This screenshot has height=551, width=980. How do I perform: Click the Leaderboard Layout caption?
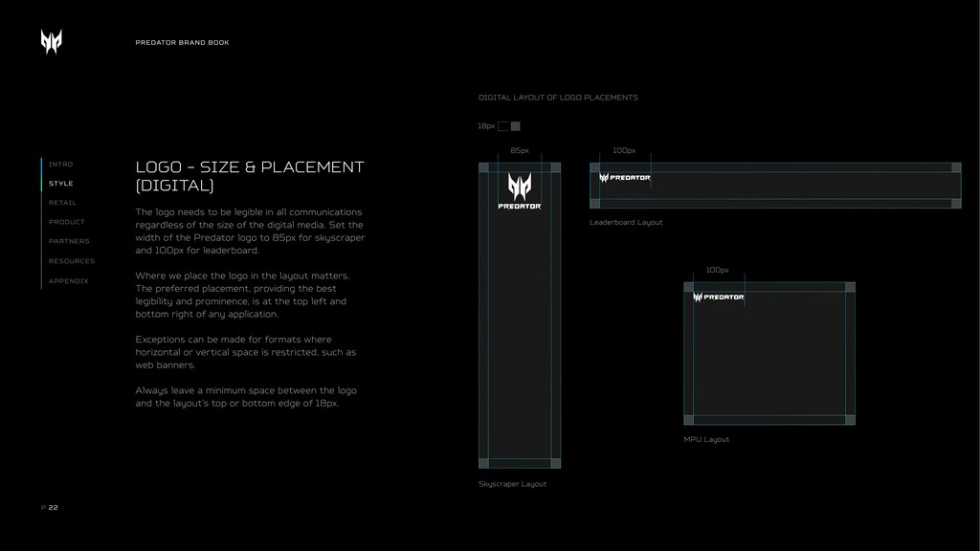pyautogui.click(x=626, y=223)
